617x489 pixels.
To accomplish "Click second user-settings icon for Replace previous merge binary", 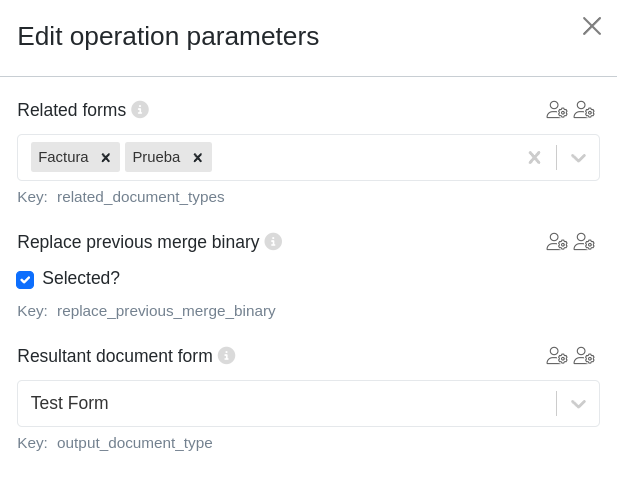I will pos(584,242).
